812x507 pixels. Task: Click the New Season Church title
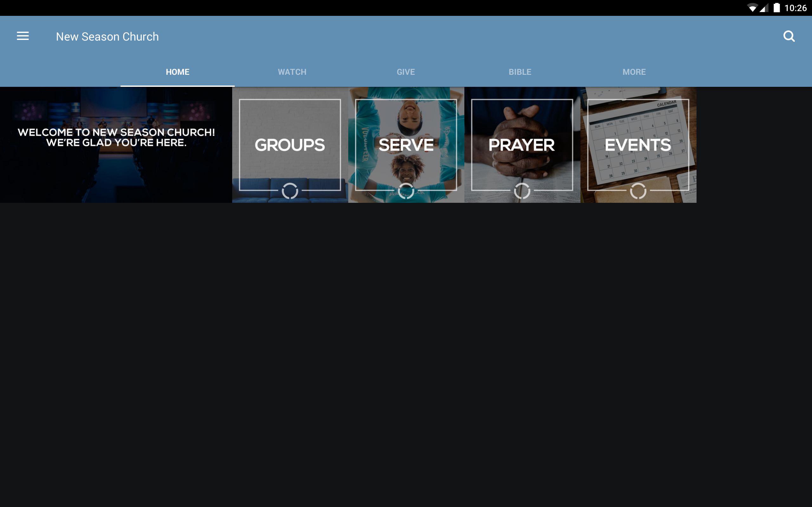point(108,36)
